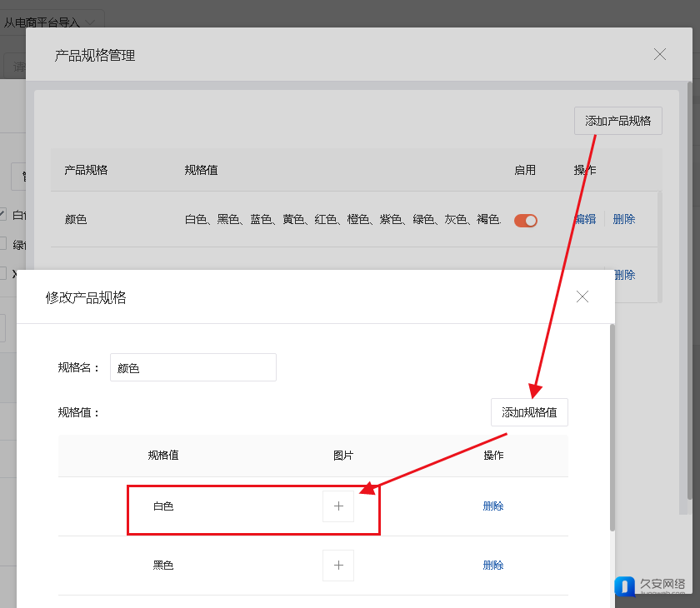This screenshot has width=700, height=608.
Task: Close the 产品规格管理 dialog
Action: pos(659,55)
